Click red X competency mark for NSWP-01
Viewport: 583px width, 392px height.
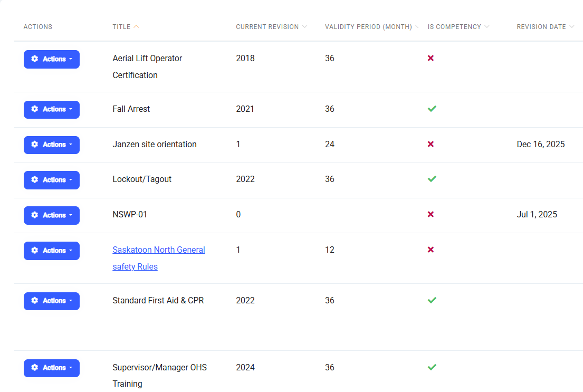pos(431,214)
